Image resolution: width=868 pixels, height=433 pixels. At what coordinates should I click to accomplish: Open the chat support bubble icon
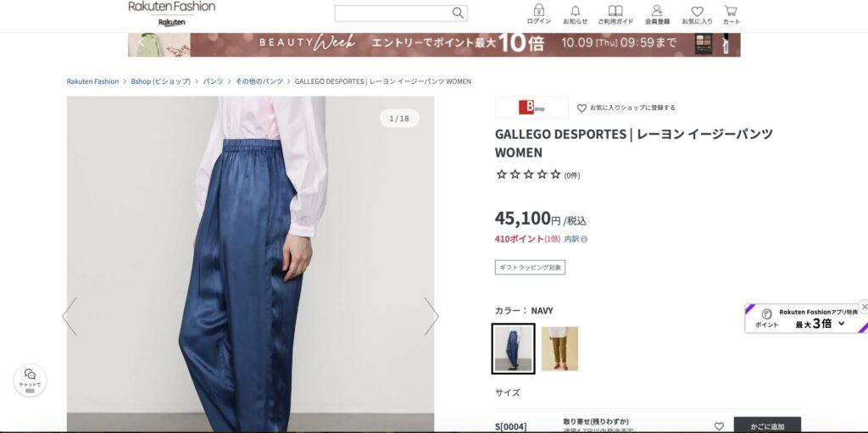coord(30,380)
